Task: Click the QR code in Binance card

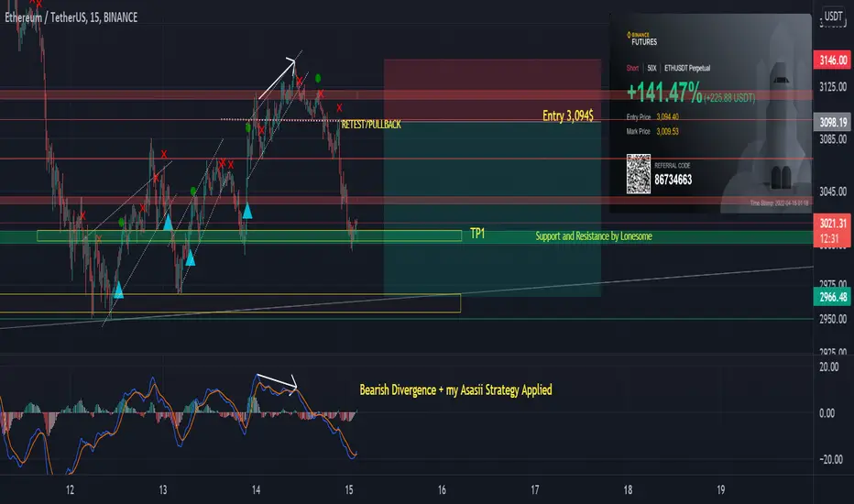Action: pos(639,174)
